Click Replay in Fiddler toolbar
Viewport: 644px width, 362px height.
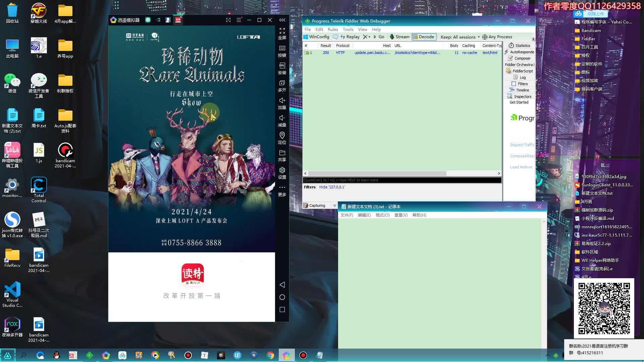click(350, 37)
